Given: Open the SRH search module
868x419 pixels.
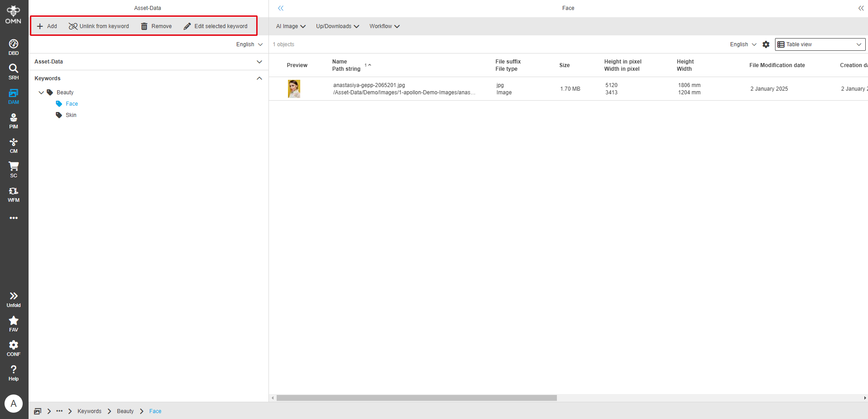Looking at the screenshot, I should (13, 71).
